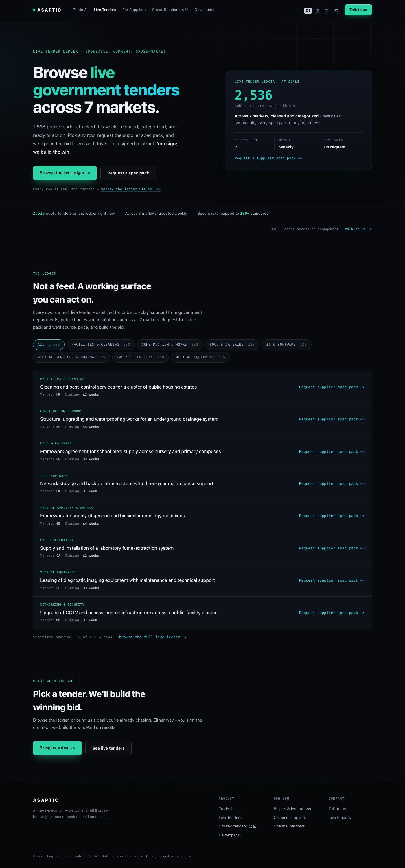Select the IT & Software 149 filter
405x868 pixels.
coord(286,344)
